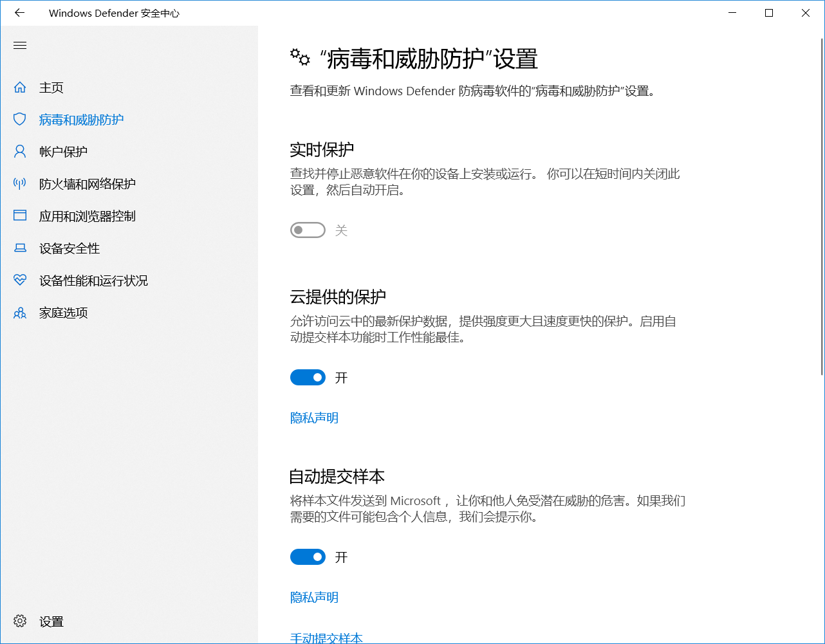Turn off the 云提供的保护 toggle

[x=308, y=378]
